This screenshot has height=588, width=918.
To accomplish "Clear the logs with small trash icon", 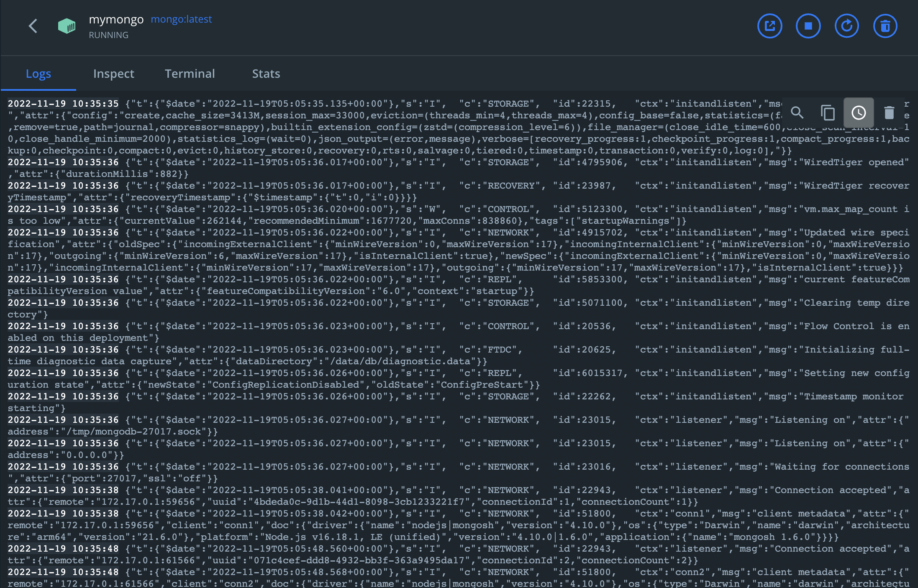I will click(889, 112).
